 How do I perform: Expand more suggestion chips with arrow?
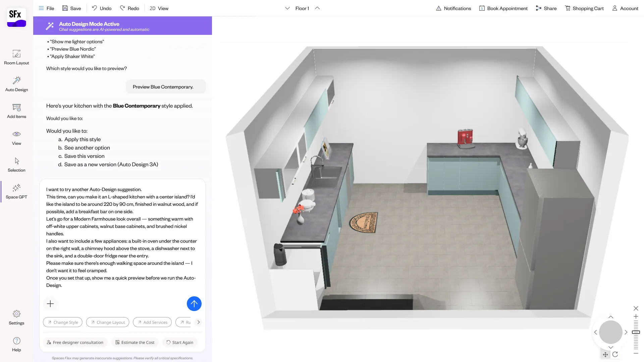(x=199, y=322)
